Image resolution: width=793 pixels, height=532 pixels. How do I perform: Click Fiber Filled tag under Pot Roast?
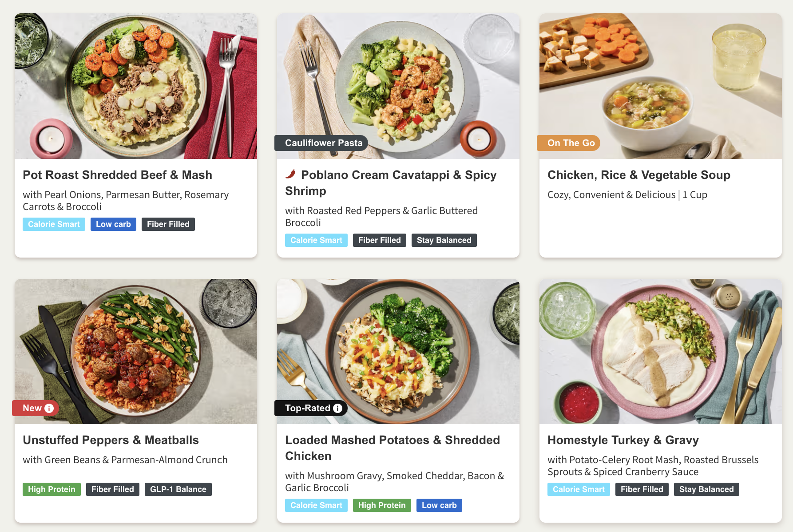coord(168,224)
